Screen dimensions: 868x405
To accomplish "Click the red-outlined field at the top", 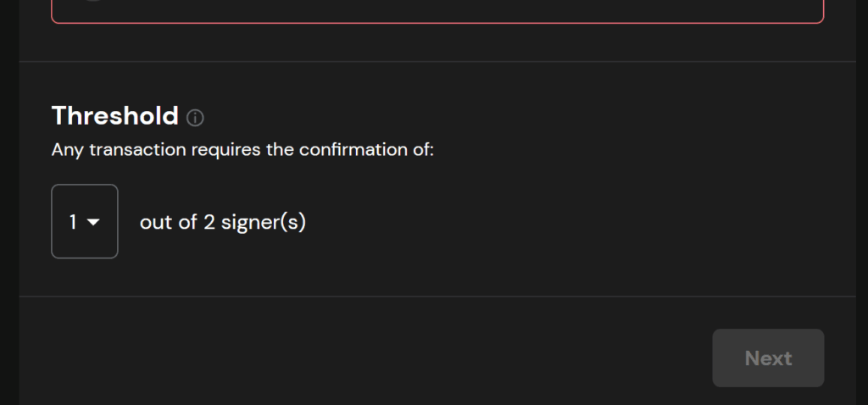I will 437,10.
